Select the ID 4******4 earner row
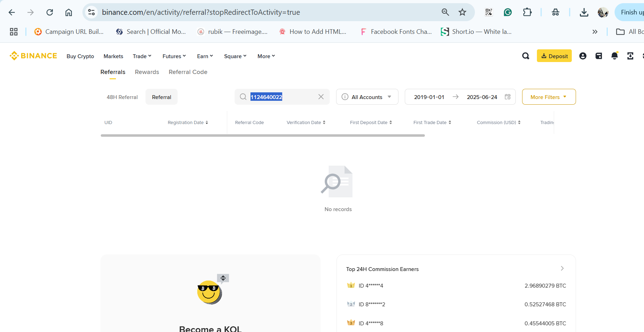Viewport: 644px width, 332px height. 456,285
